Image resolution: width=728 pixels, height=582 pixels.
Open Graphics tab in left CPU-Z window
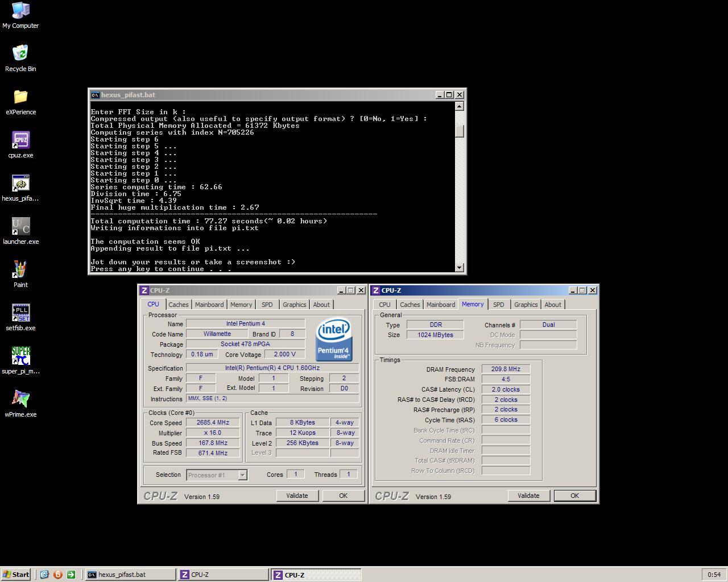295,305
